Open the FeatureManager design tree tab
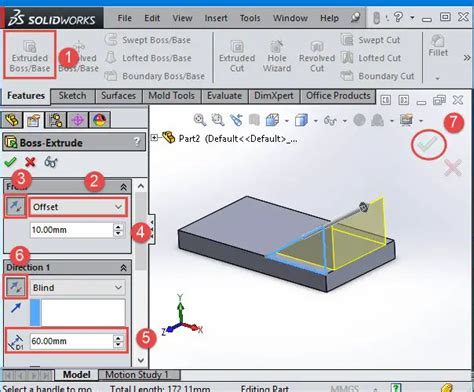Image resolution: width=474 pixels, height=392 pixels. click(12, 120)
